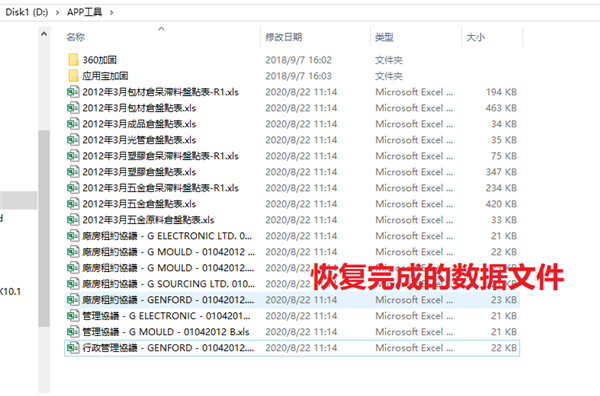The image size is (600, 396).
Task: Select file name 2012年3月包材倉盤點表.xls
Action: pos(139,108)
